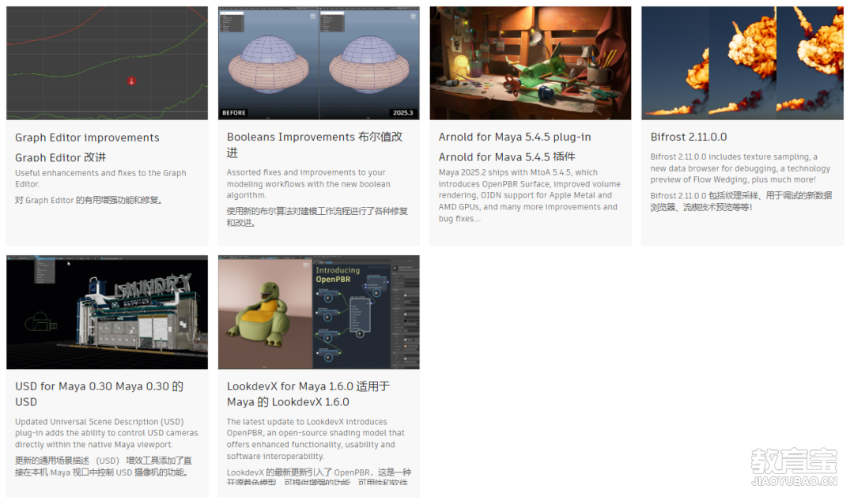Click the Arnold for Maya 5.4.5 plug-in title
Image resolution: width=854 pixels, height=504 pixels.
[515, 137]
